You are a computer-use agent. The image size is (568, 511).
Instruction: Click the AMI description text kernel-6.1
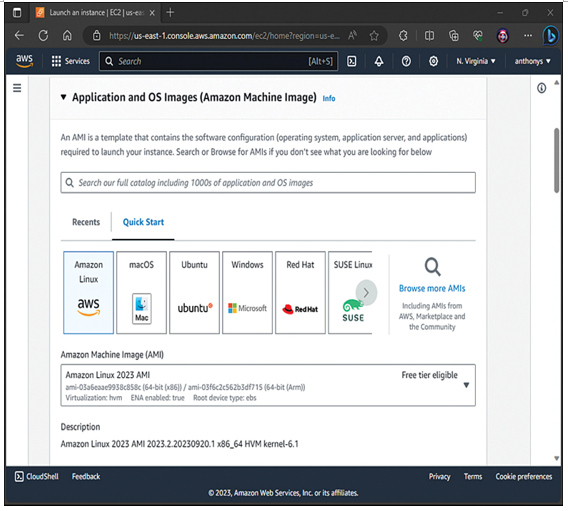click(x=281, y=444)
